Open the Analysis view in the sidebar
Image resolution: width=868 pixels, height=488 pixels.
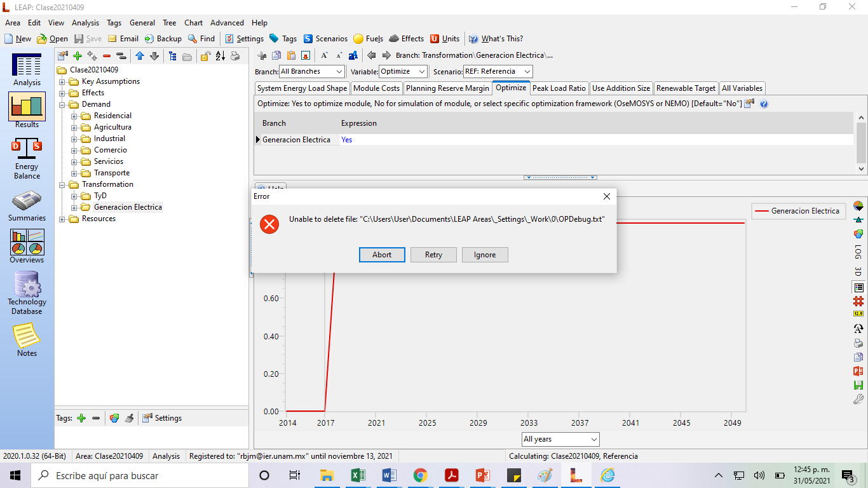(x=27, y=70)
